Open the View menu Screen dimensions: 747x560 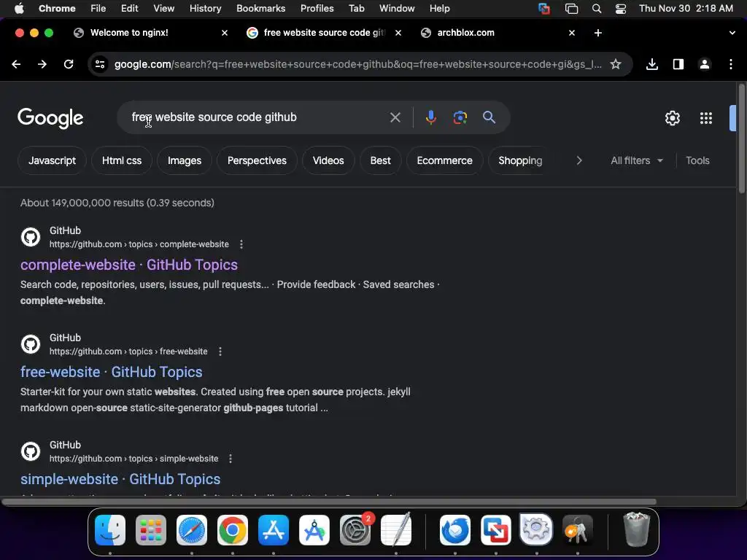tap(164, 9)
